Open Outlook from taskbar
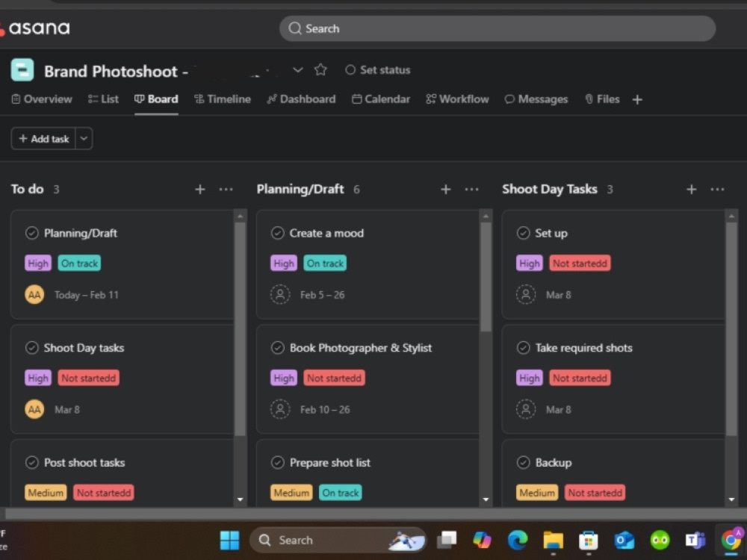Screen dimensions: 747x560 [624, 540]
